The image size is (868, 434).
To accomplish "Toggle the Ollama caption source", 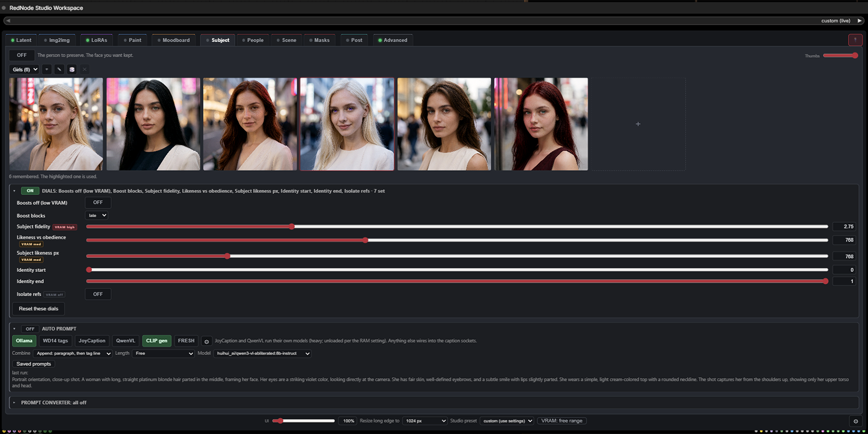I will (x=24, y=341).
